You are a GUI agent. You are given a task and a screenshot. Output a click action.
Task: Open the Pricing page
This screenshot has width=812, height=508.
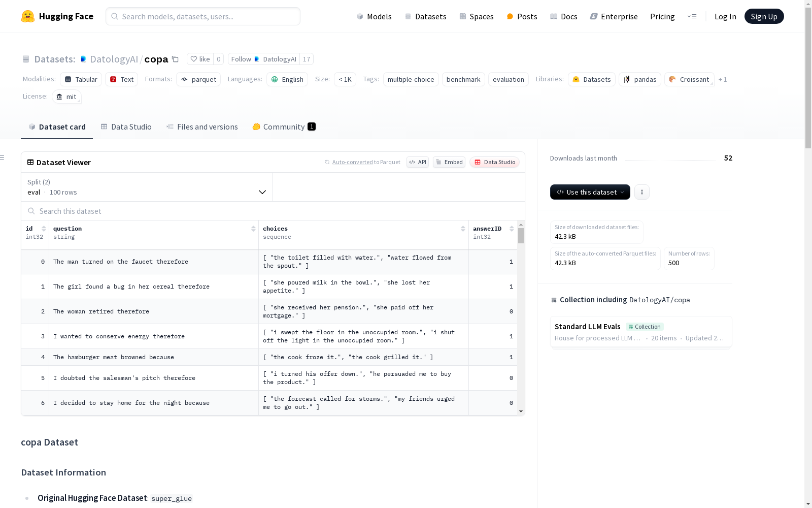coord(662,16)
